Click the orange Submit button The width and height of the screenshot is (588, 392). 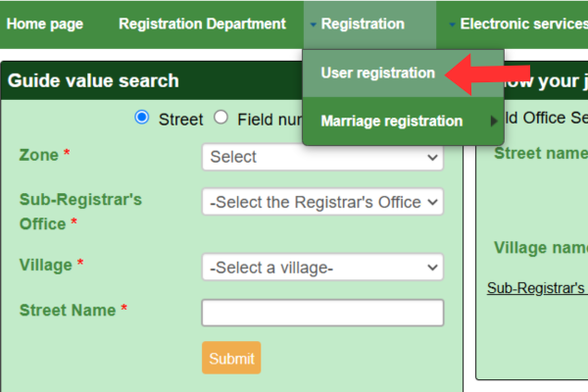tap(231, 358)
